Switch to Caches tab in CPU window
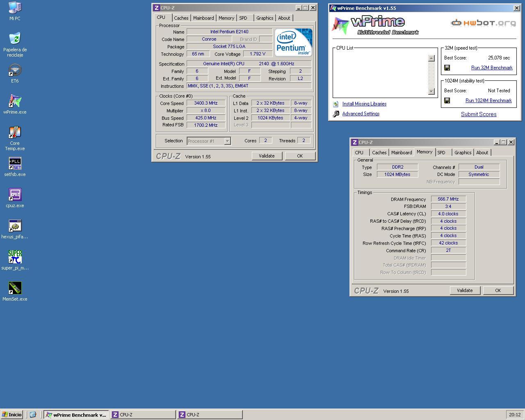The width and height of the screenshot is (525, 420). coord(181,18)
